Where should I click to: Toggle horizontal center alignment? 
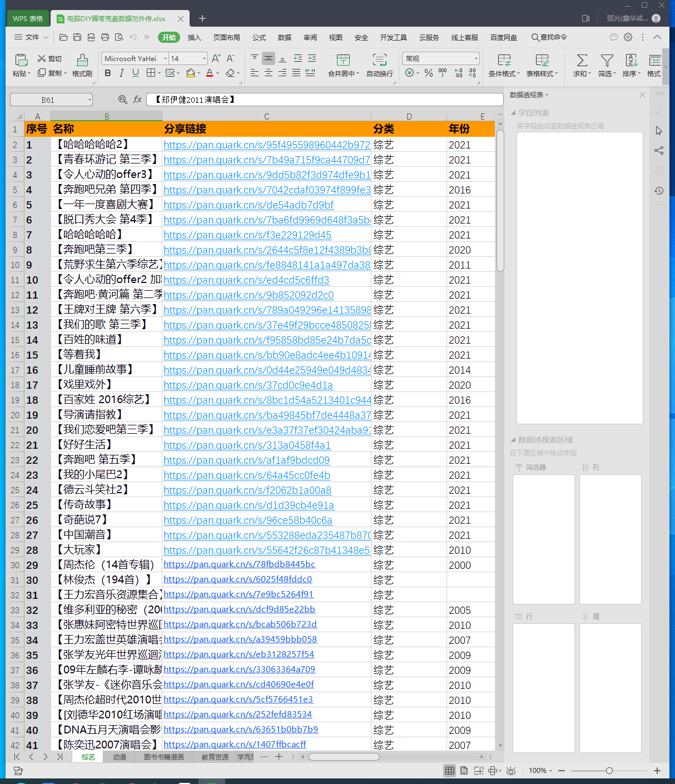269,73
